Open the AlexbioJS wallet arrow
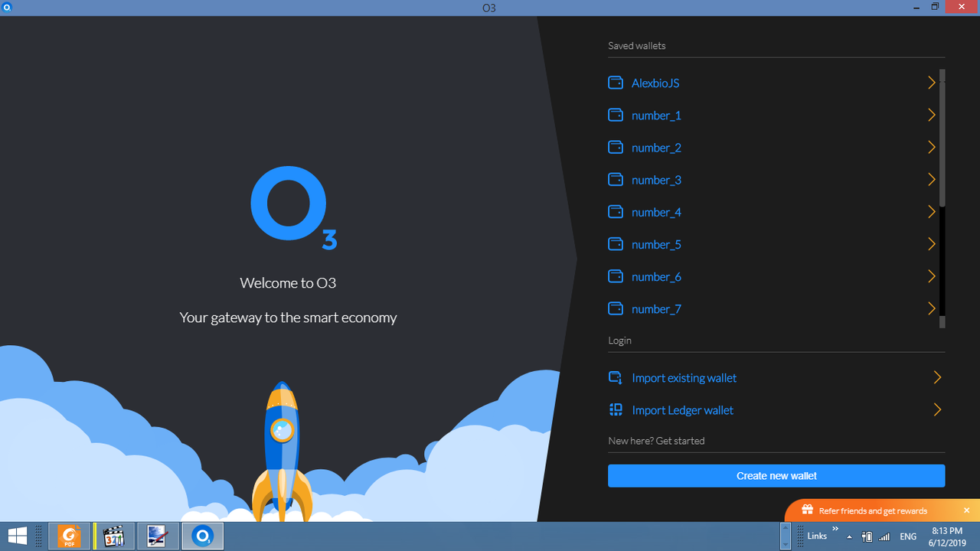The height and width of the screenshot is (551, 980). pyautogui.click(x=932, y=83)
